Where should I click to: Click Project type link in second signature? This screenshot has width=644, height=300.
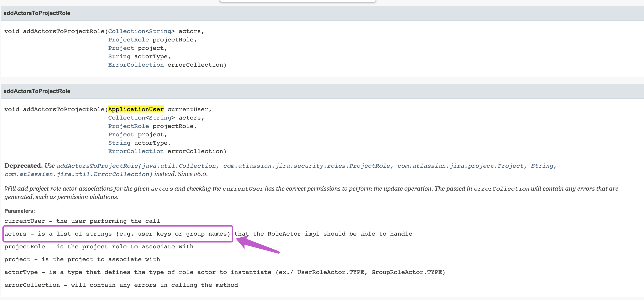[x=121, y=135]
